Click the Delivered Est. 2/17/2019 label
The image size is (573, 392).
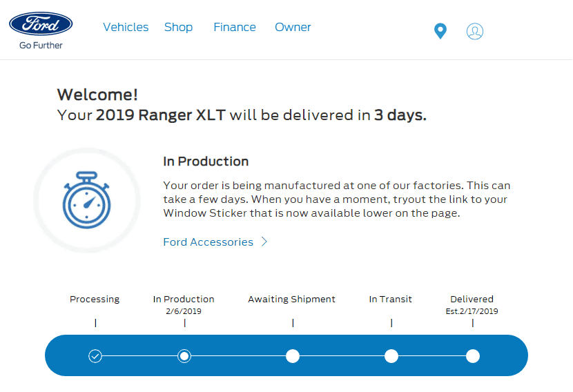pos(472,304)
